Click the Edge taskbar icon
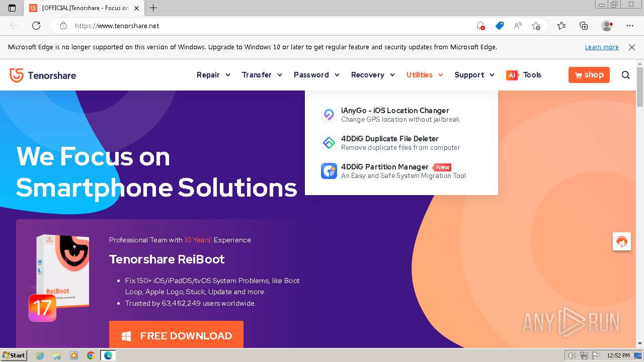644x362 pixels. tap(108, 355)
